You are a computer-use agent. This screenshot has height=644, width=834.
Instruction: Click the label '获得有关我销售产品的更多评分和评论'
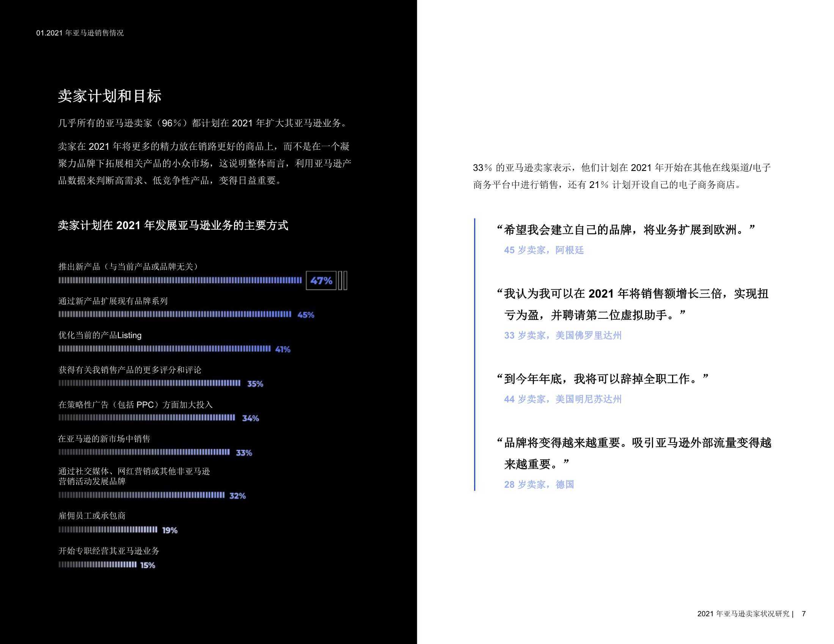pos(130,370)
